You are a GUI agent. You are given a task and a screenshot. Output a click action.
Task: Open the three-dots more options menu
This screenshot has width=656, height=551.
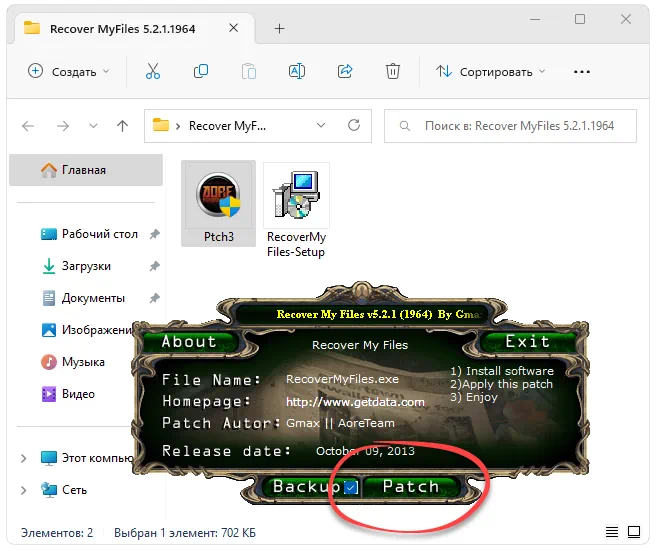click(x=582, y=72)
